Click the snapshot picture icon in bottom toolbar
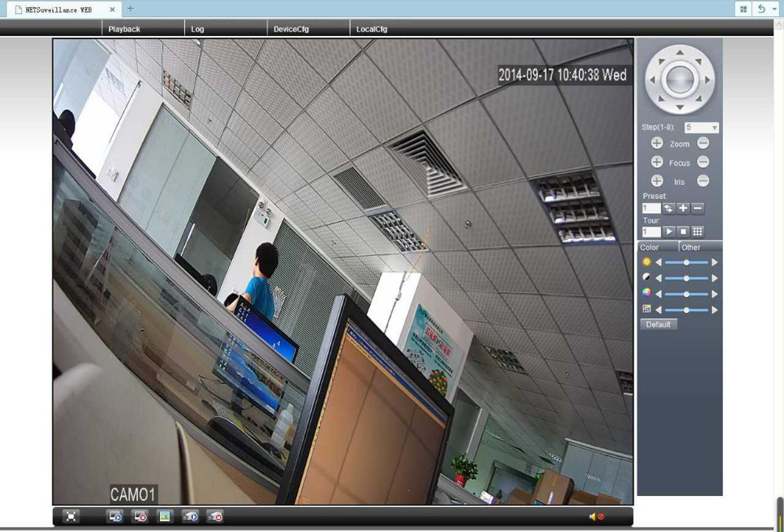Image resolution: width=784 pixels, height=532 pixels. coord(165,516)
